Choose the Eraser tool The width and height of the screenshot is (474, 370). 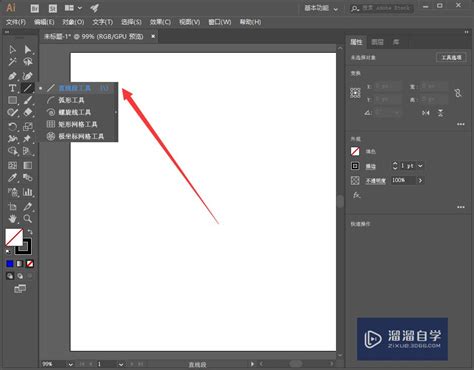pyautogui.click(x=28, y=112)
